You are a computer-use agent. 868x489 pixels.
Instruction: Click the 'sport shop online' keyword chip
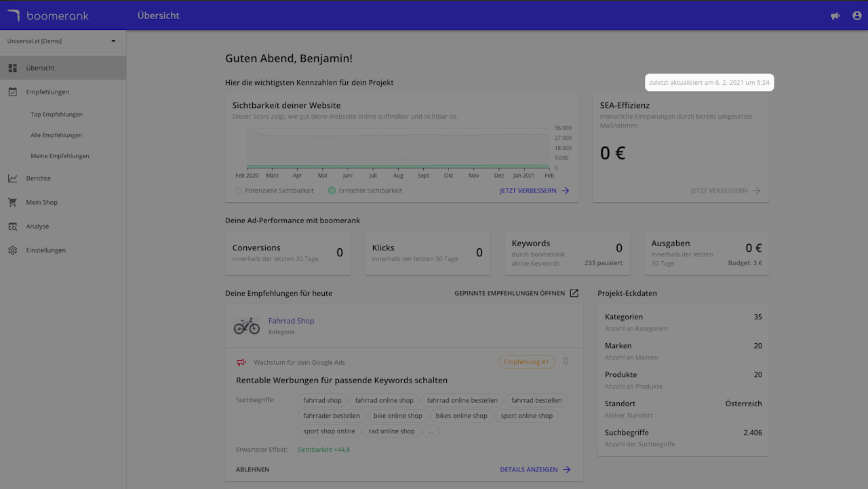329,431
